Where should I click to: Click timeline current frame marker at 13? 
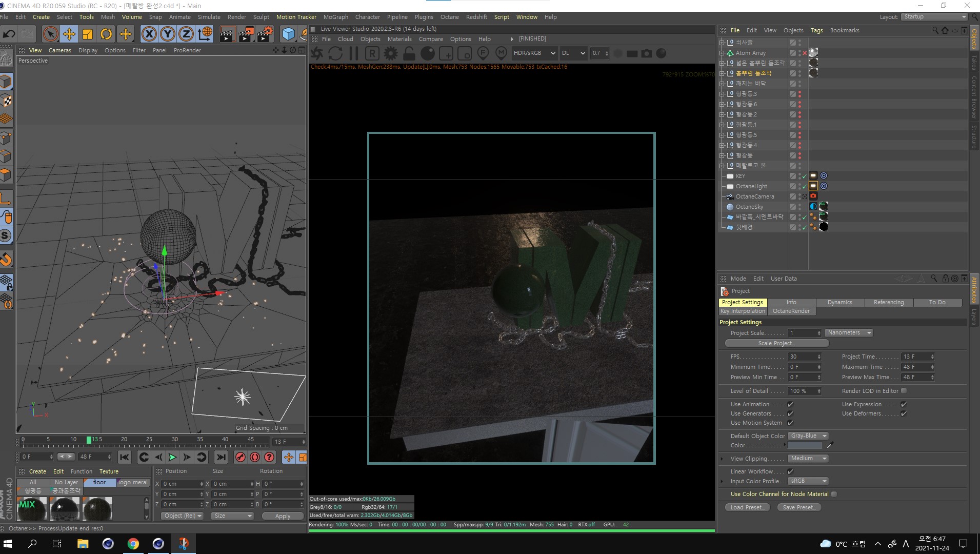(x=89, y=440)
